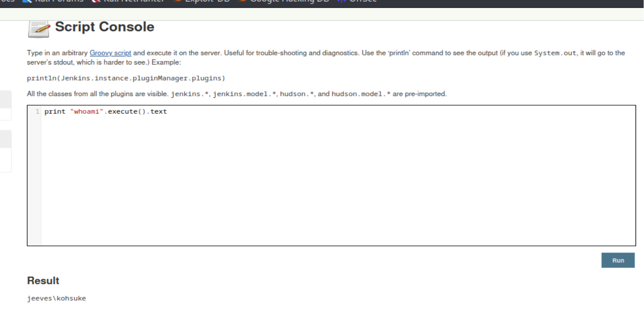Image resolution: width=644 pixels, height=315 pixels.
Task: Click the "whoami" string in the code
Action: (87, 111)
